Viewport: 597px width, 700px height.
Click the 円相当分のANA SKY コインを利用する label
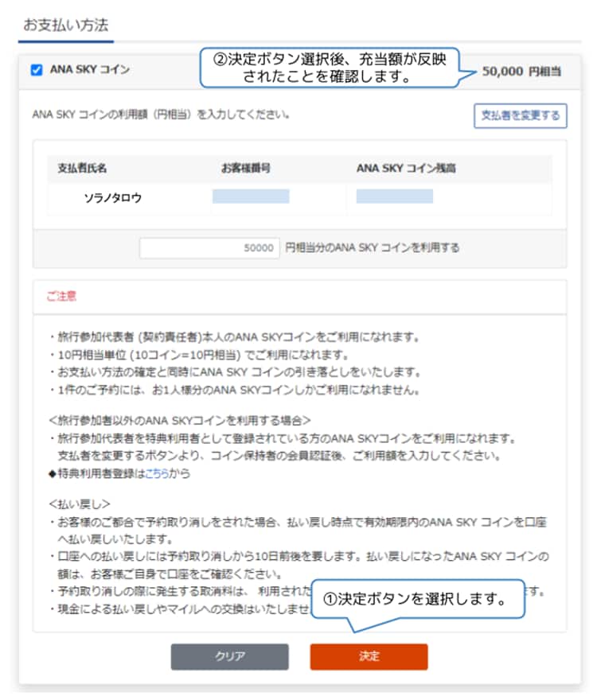(x=372, y=247)
